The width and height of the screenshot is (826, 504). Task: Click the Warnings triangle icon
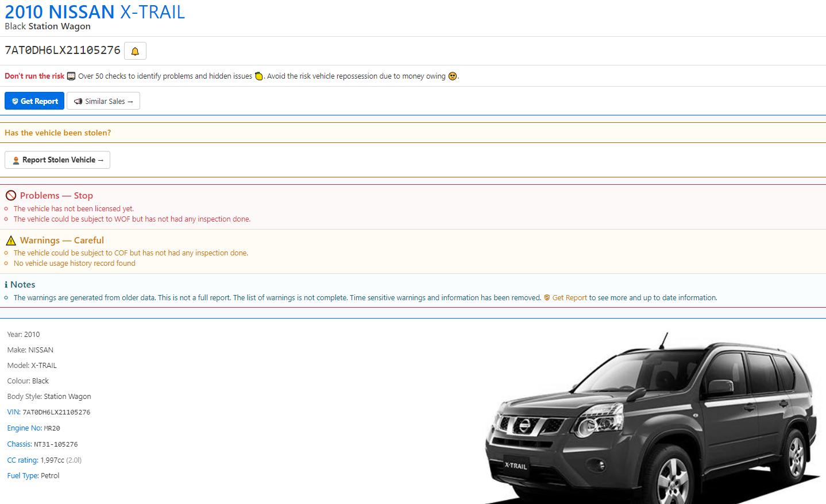(10, 241)
